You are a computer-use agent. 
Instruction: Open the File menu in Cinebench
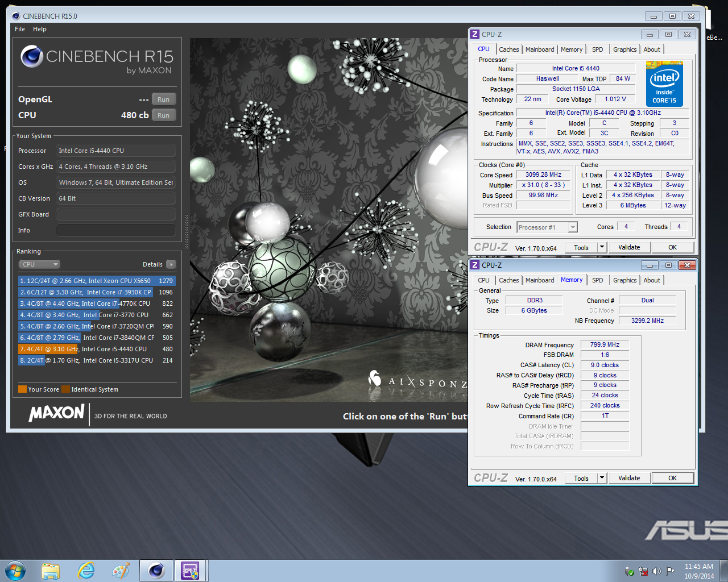coord(20,29)
